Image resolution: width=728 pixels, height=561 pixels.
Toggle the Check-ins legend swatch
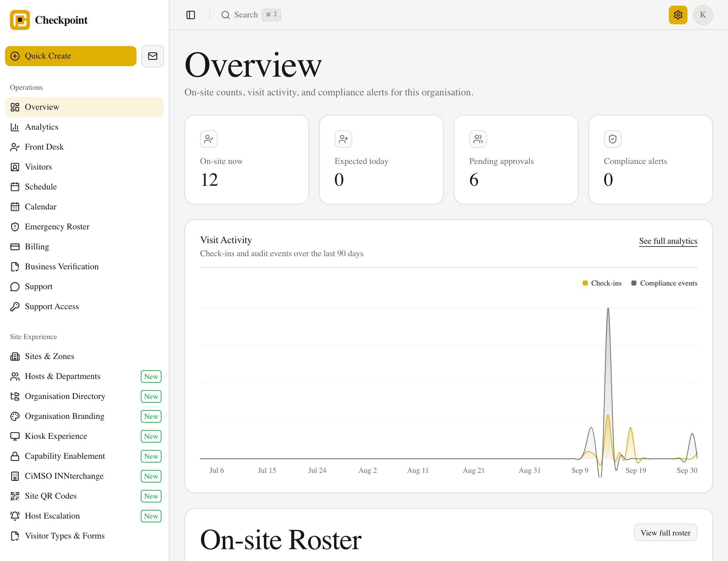(585, 283)
